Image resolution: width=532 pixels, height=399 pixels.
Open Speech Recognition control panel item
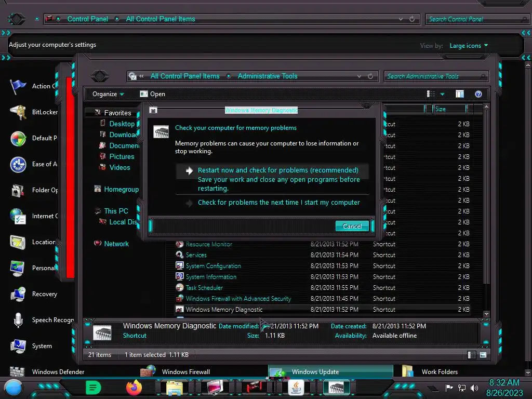pos(42,320)
